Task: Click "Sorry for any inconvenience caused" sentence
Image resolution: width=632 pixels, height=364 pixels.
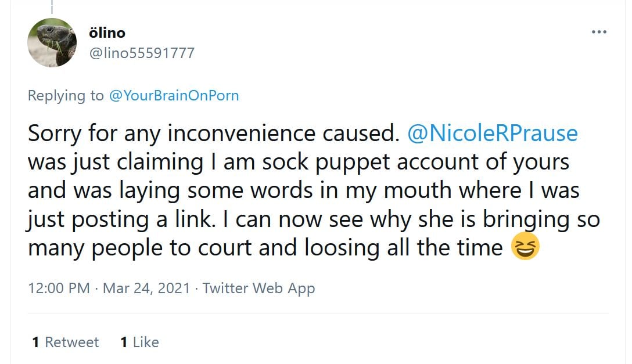Action: (x=213, y=134)
